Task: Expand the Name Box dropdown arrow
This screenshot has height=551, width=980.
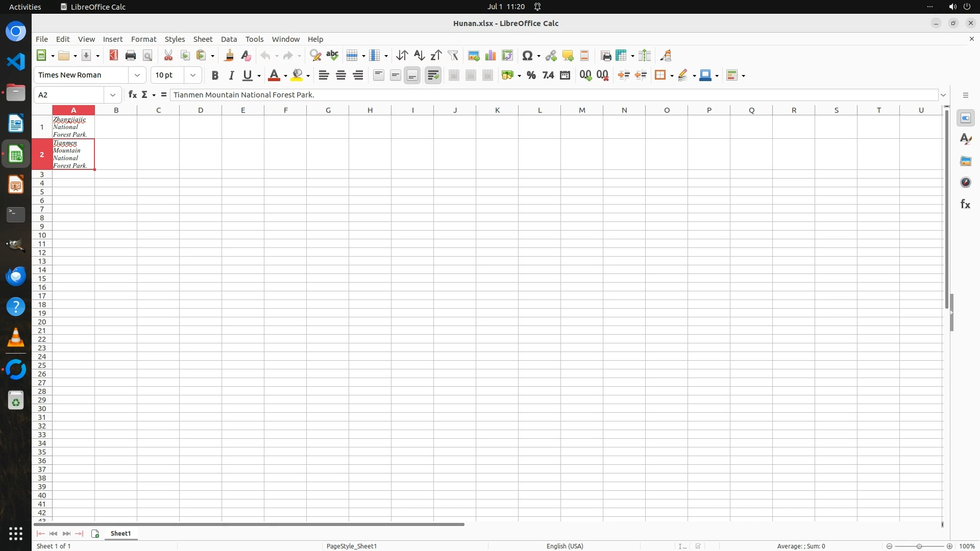Action: (113, 95)
